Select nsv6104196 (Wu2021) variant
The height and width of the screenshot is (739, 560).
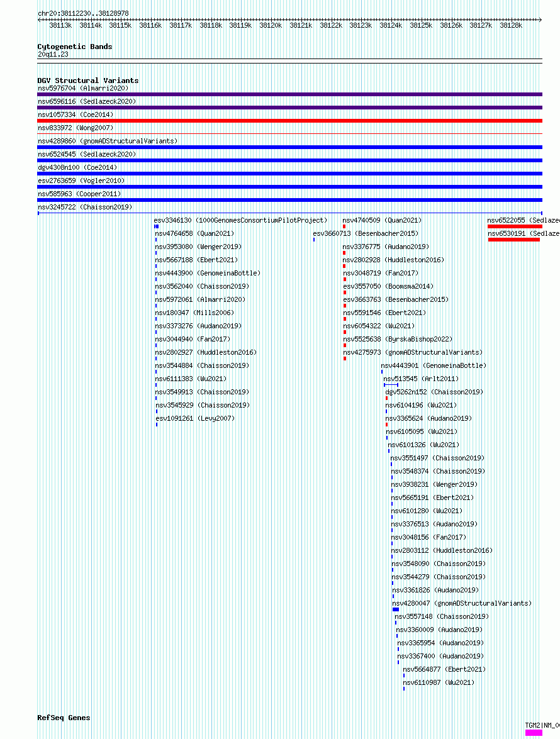coord(421,405)
